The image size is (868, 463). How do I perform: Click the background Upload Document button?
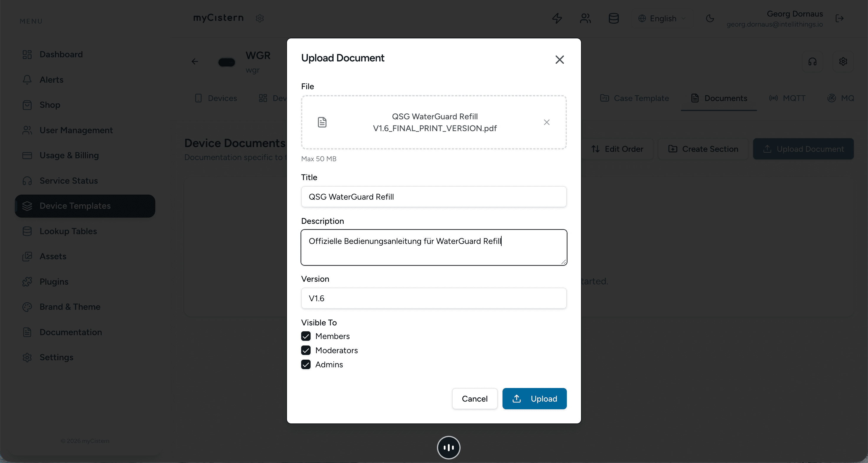803,149
